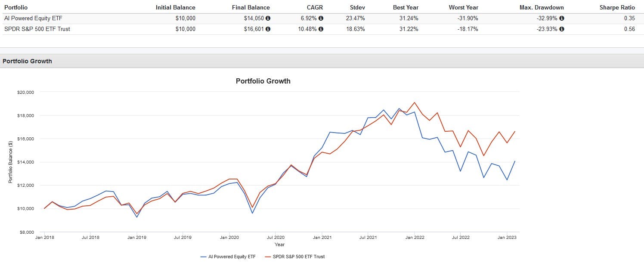The height and width of the screenshot is (263, 644).
Task: Click the Sharpe Ratio column header
Action: pyautogui.click(x=617, y=7)
